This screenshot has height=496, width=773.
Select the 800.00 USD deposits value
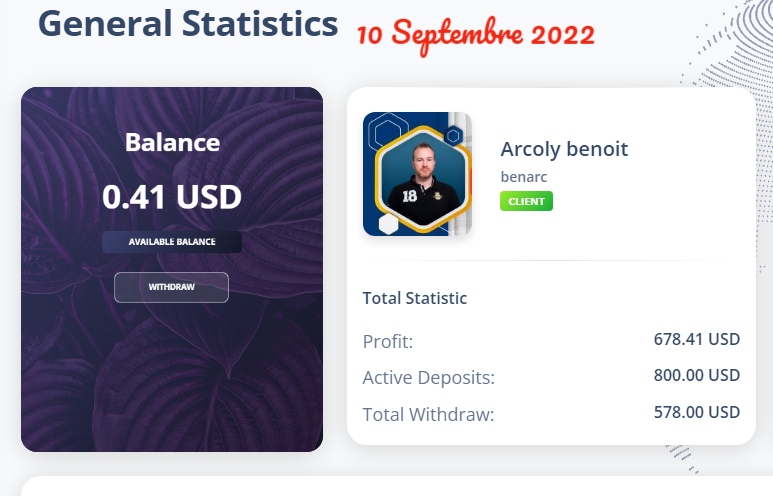click(696, 376)
